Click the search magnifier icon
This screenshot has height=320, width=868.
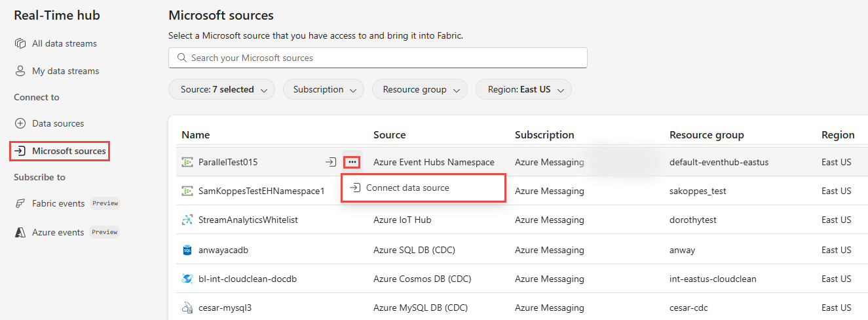click(182, 58)
